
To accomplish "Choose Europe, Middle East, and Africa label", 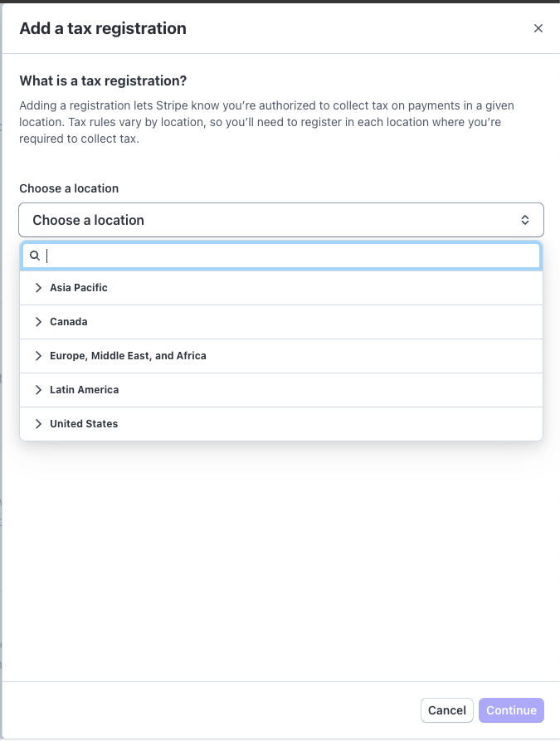I will [128, 356].
